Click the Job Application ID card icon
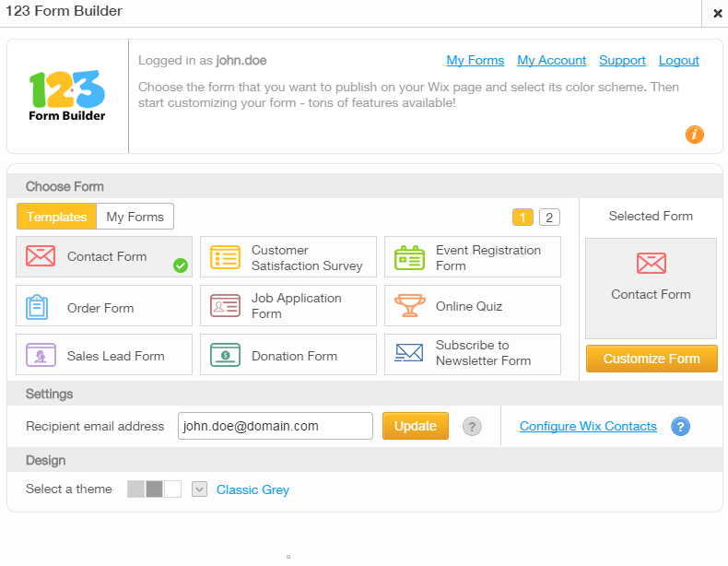This screenshot has height=566, width=728. click(225, 305)
